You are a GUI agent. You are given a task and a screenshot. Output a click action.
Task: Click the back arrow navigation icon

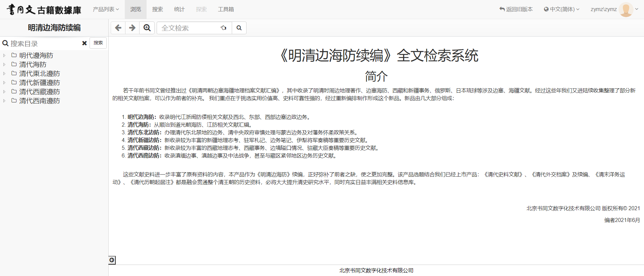tap(118, 28)
